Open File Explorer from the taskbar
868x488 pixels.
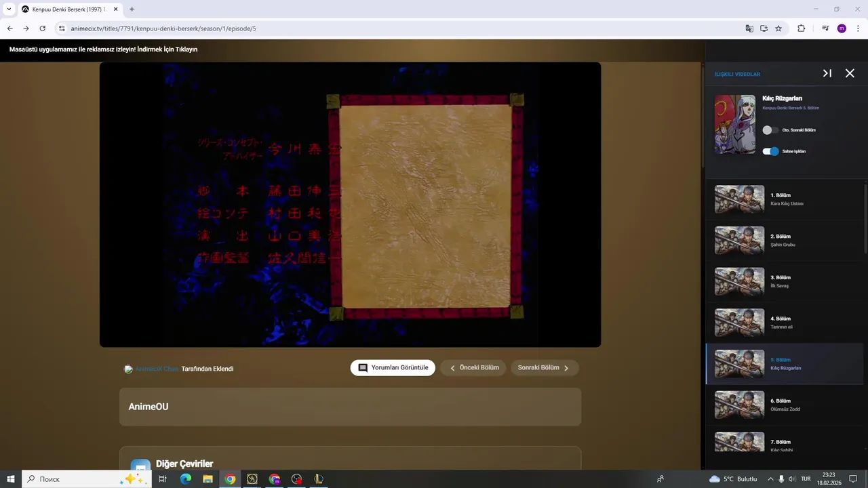[x=208, y=479]
